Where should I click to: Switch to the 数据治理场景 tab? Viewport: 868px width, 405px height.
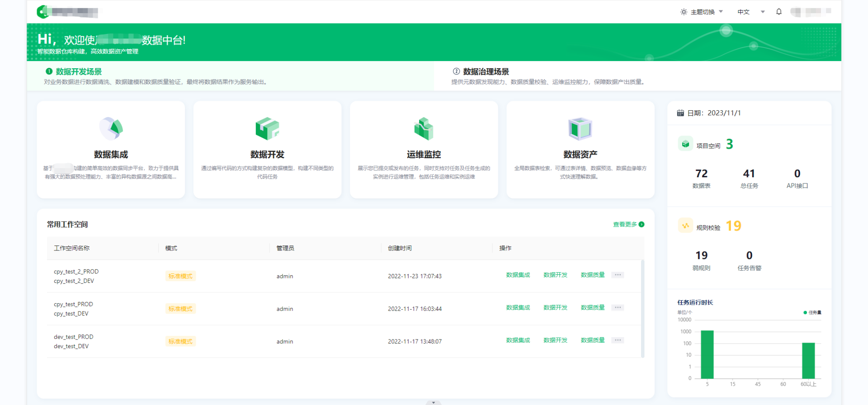click(637, 76)
